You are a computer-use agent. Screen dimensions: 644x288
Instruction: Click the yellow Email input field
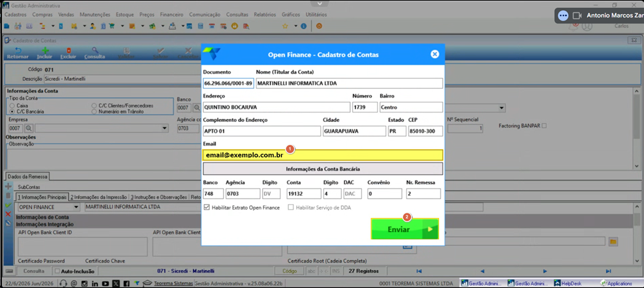pyautogui.click(x=323, y=155)
